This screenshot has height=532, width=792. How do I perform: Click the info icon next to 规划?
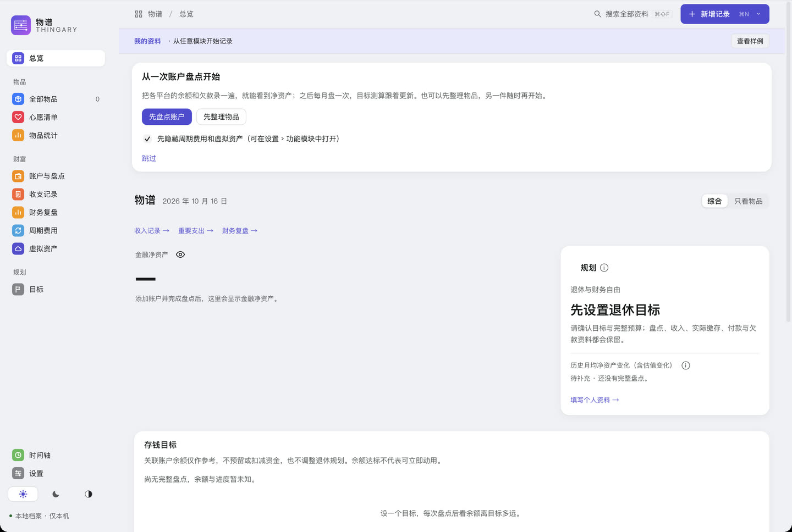coord(604,268)
